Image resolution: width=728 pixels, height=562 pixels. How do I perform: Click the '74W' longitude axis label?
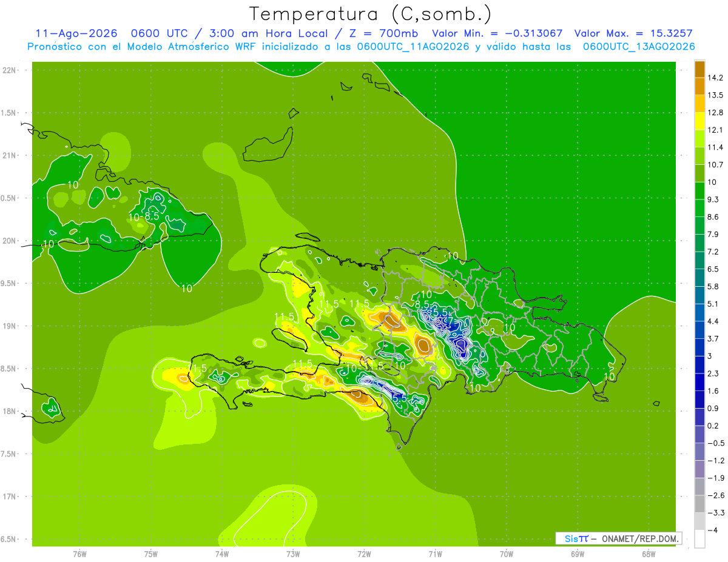click(x=222, y=554)
